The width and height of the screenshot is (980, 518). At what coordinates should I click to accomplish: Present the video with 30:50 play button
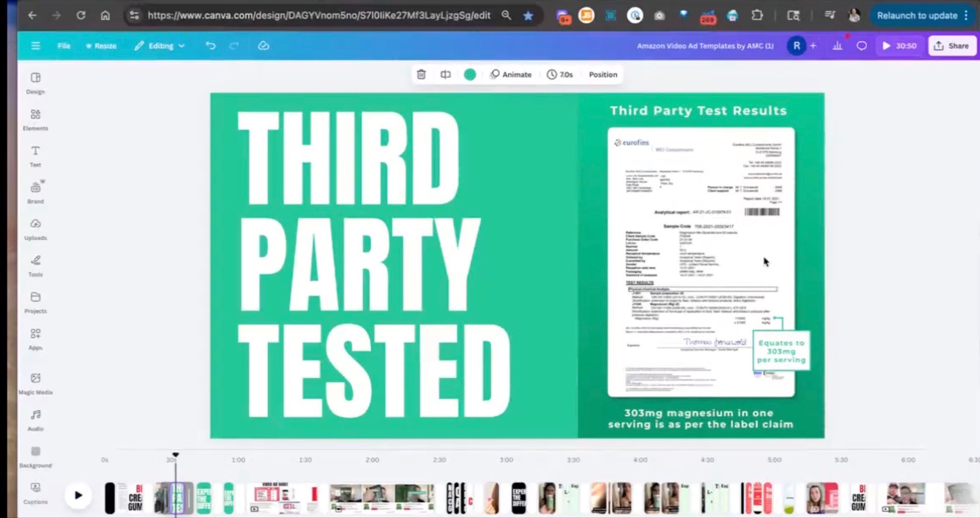click(x=899, y=45)
